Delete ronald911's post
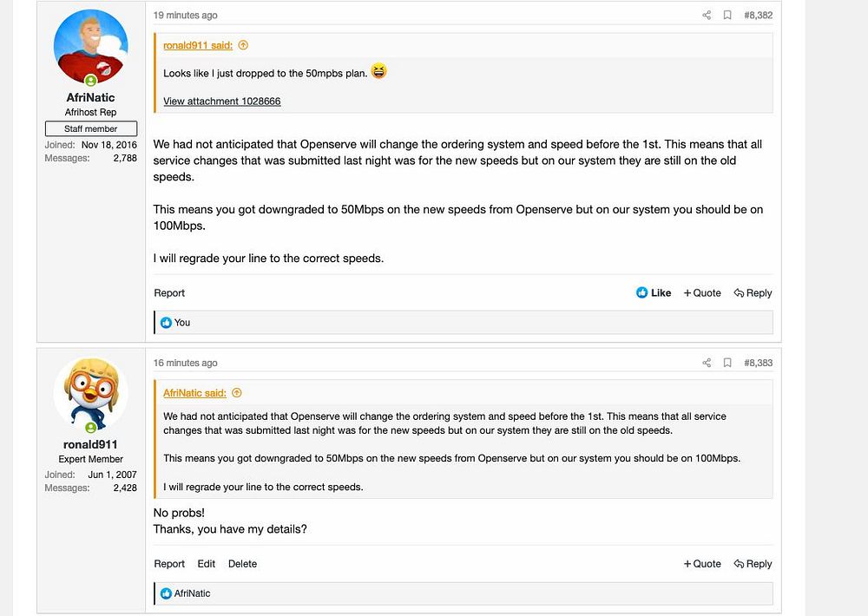This screenshot has width=868, height=616. click(242, 563)
